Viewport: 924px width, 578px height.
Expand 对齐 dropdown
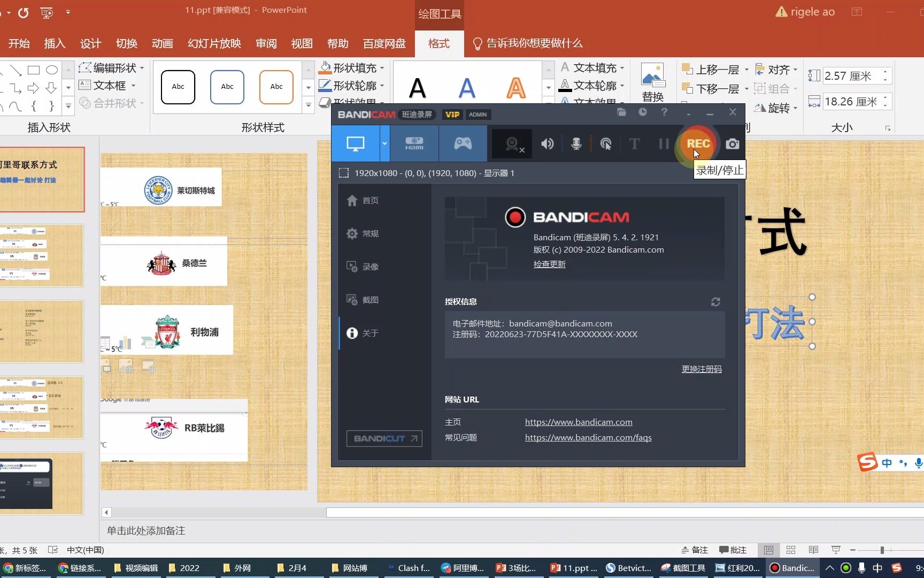pos(795,70)
